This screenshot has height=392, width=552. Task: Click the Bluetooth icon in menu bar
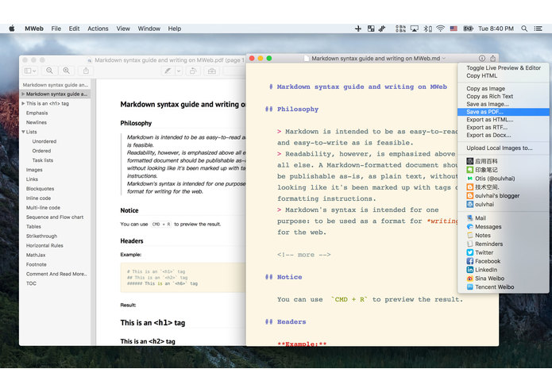click(x=427, y=29)
